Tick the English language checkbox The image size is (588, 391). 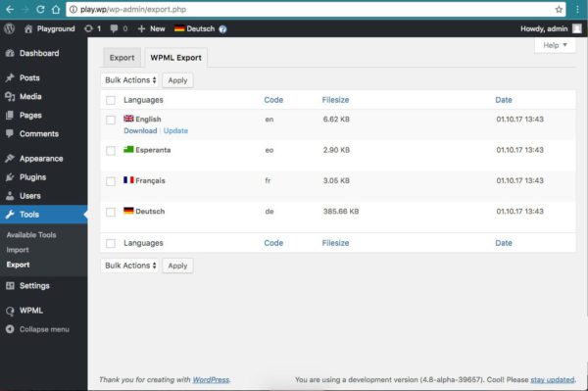pyautogui.click(x=111, y=120)
